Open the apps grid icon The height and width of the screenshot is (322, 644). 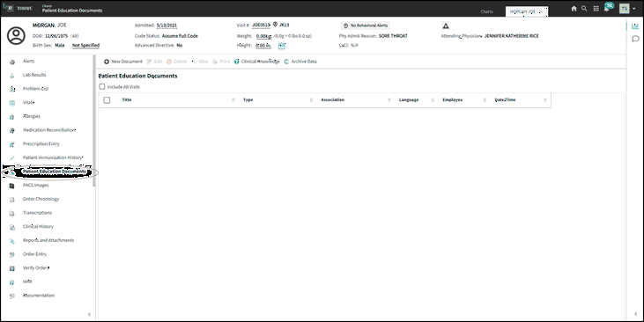pyautogui.click(x=596, y=9)
